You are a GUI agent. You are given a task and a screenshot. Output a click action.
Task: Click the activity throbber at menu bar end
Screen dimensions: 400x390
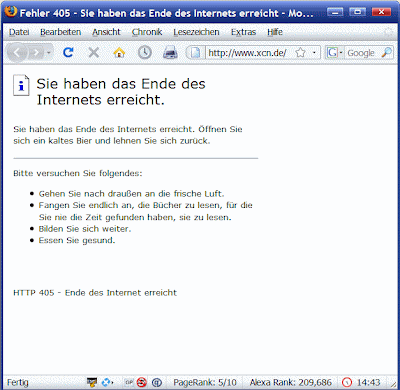(x=388, y=32)
